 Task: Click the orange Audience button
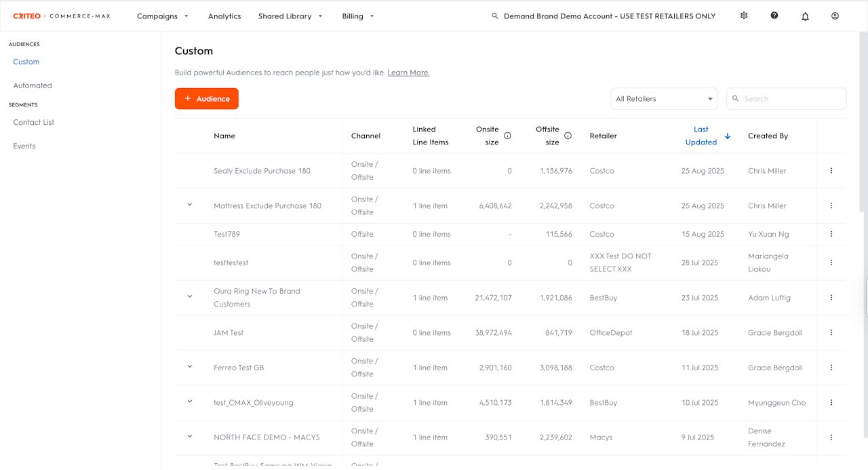[x=207, y=99]
